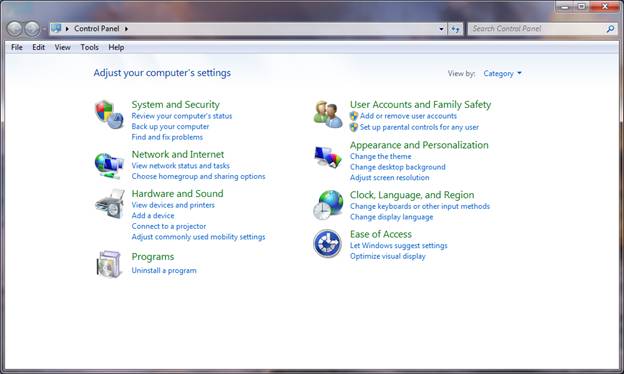Open the recent pages dropdown arrow
The height and width of the screenshot is (374, 624).
pyautogui.click(x=43, y=29)
